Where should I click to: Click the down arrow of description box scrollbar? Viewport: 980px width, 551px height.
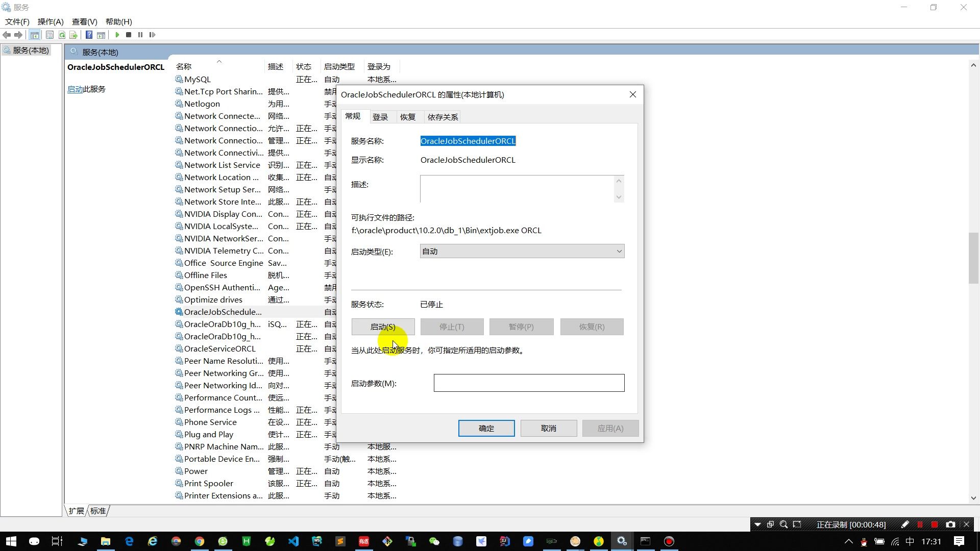click(x=619, y=197)
